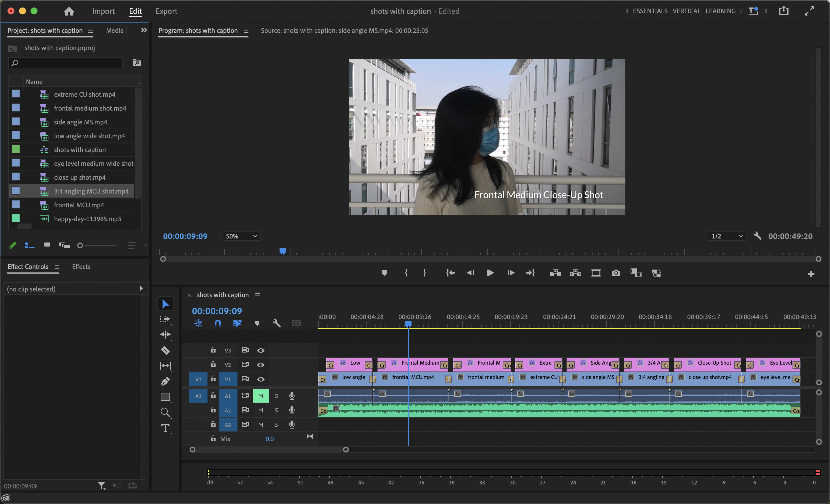
Task: Select the Pen tool in the timeline toolbar
Action: (x=165, y=381)
